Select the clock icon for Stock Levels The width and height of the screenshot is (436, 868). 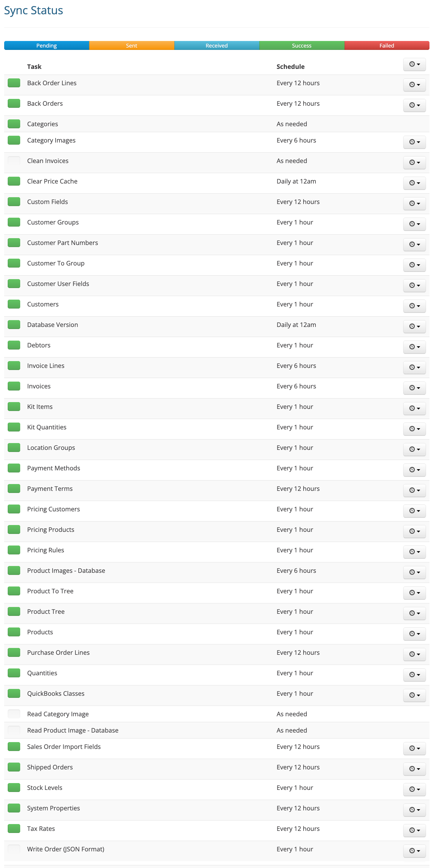click(414, 789)
